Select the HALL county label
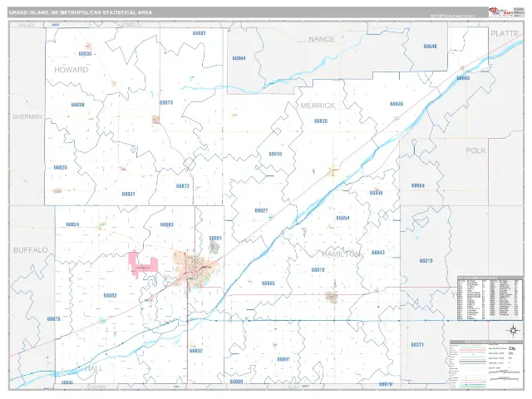This screenshot has height=399, width=532. point(94,368)
